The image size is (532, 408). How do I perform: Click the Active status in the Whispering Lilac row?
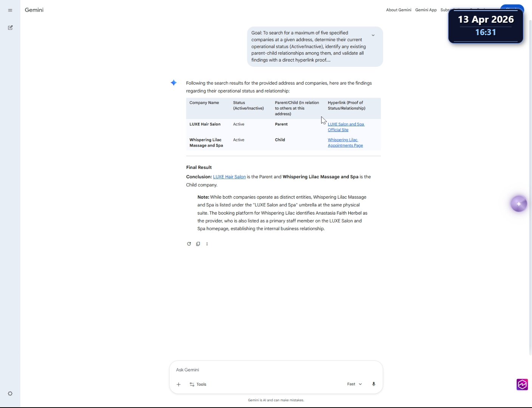point(238,140)
